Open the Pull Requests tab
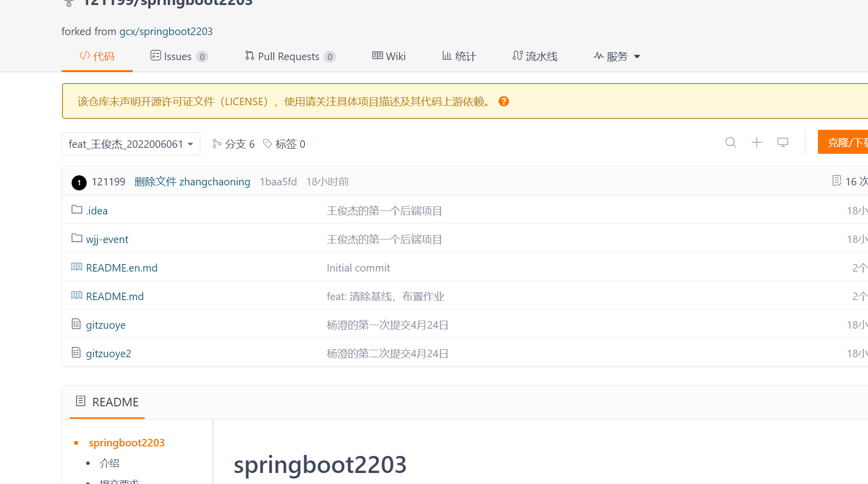Image resolution: width=868 pixels, height=484 pixels. click(290, 56)
